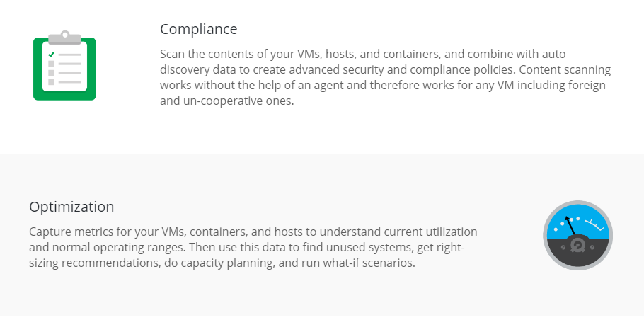Click the Optimization gauge icon
Screen dimensions: 644x320
pos(577,235)
